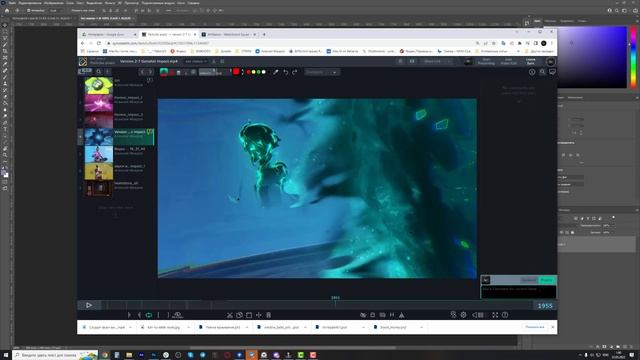640x360 pixels.
Task: Open the comments panel icon
Action: pos(552,72)
